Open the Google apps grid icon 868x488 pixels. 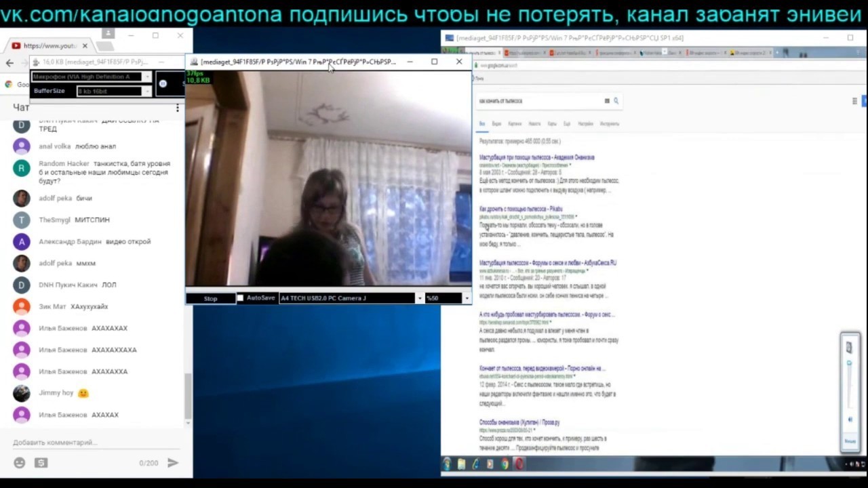click(x=854, y=101)
